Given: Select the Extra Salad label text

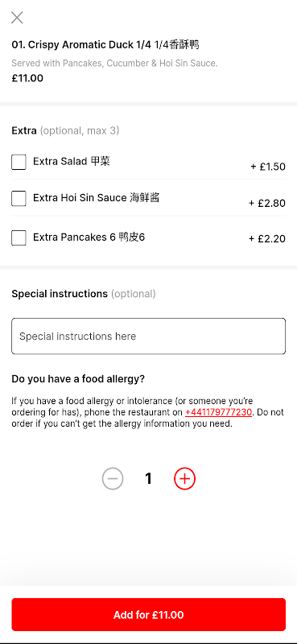Looking at the screenshot, I should tap(72, 162).
